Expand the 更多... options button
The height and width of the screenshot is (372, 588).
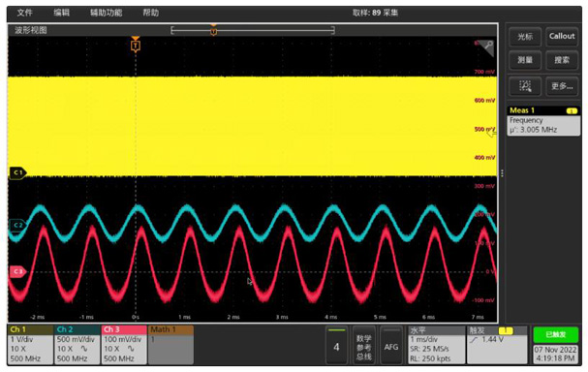pos(562,86)
